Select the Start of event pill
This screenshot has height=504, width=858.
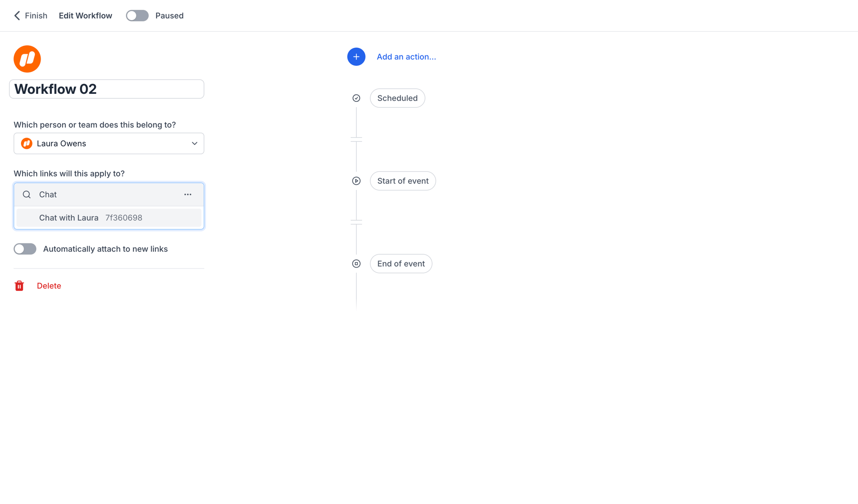point(403,181)
